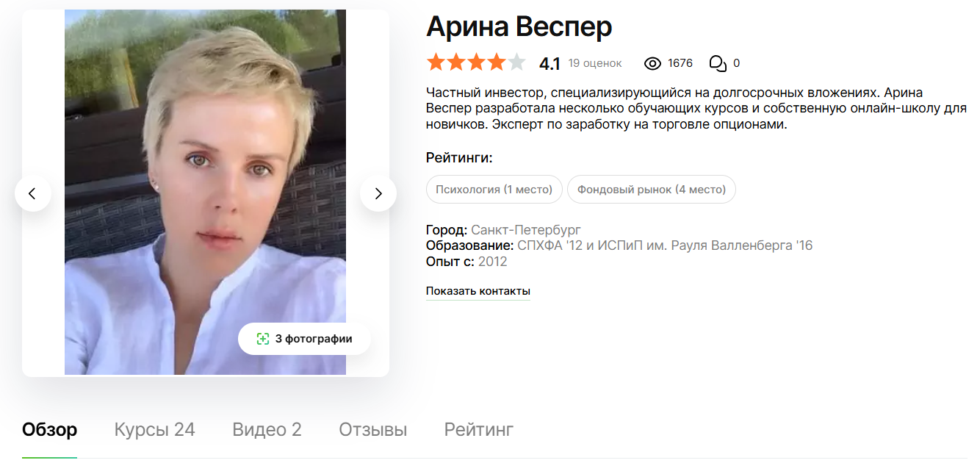Switch to the 'Курсы 24' tab

[155, 430]
